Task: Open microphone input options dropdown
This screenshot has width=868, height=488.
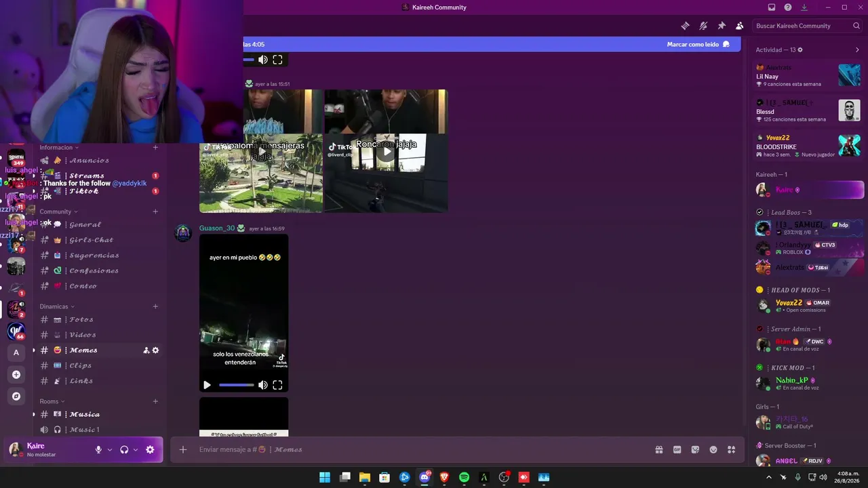Action: tap(110, 449)
